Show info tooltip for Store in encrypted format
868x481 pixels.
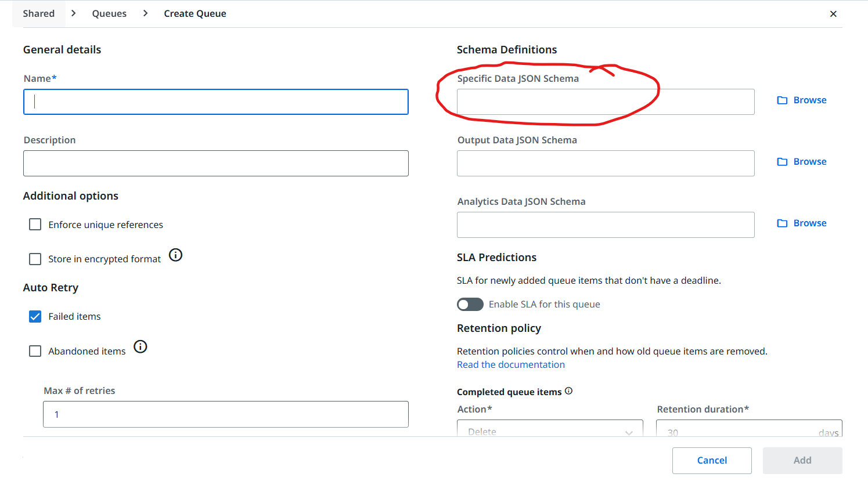tap(175, 255)
